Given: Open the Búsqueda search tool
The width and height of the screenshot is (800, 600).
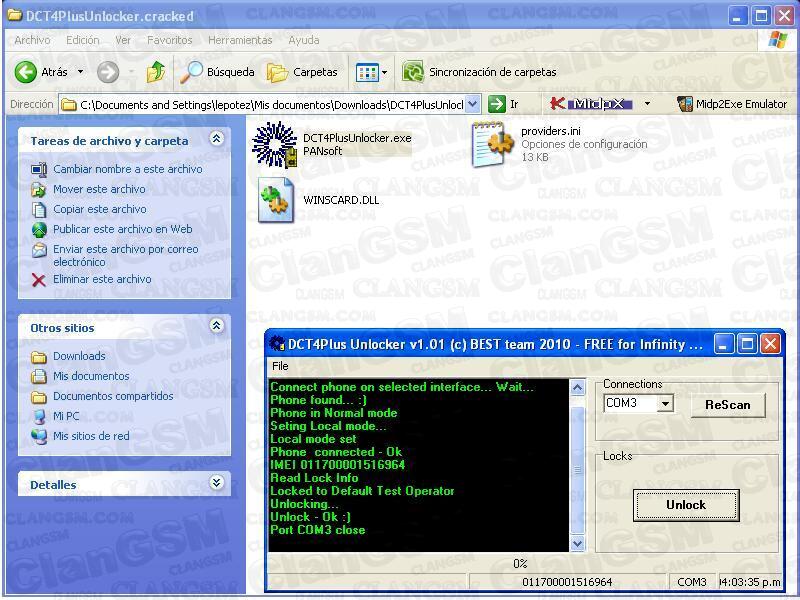Looking at the screenshot, I should pos(217,72).
